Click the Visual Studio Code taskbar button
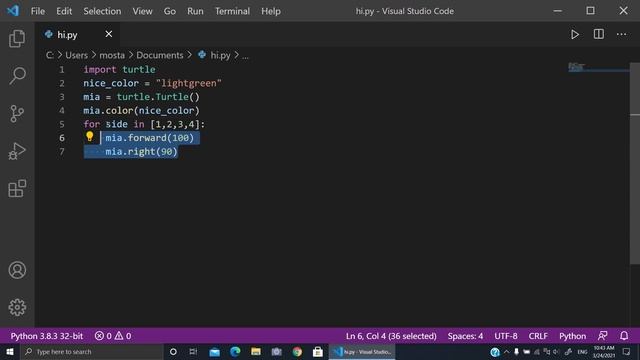Screen dimensions: 640x360 pos(362,351)
